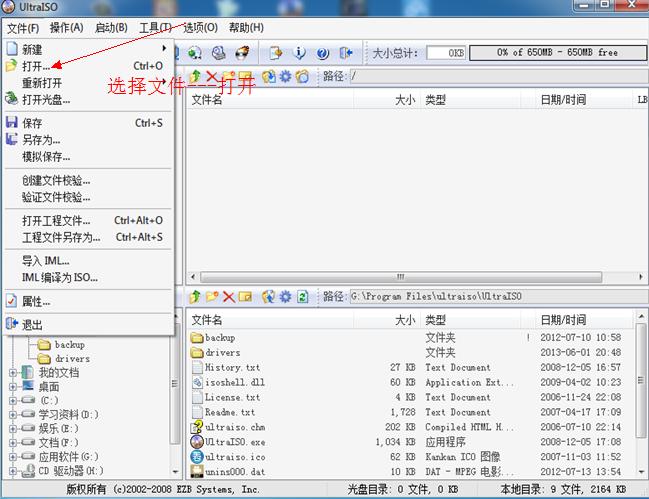Click the blue help question mark icon
This screenshot has width=649, height=499.
tap(322, 53)
